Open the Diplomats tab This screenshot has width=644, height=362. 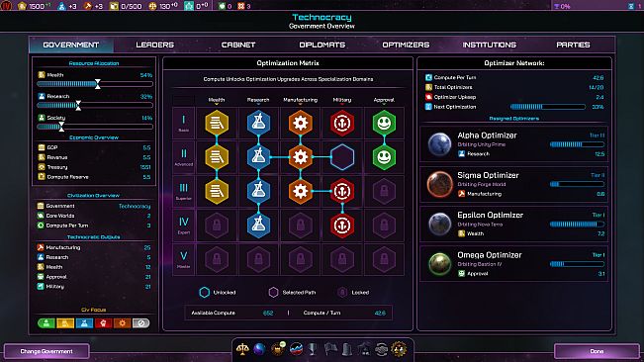coord(322,45)
